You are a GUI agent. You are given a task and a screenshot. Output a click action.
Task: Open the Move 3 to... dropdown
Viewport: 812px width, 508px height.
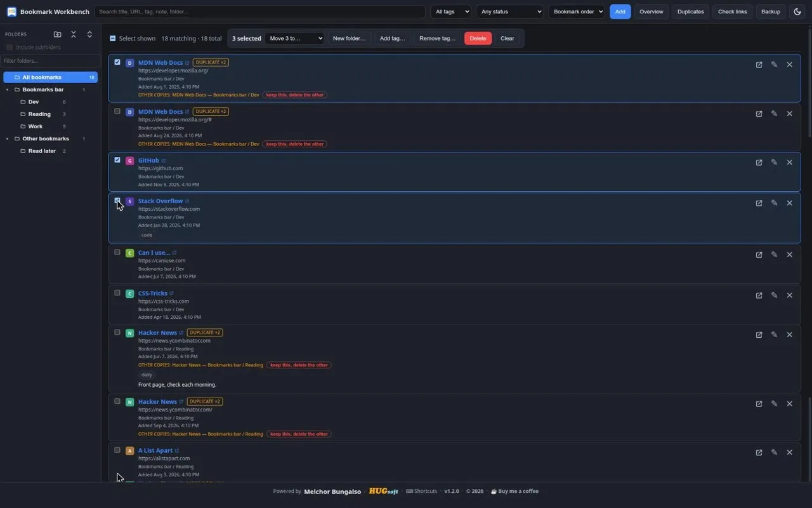click(294, 38)
